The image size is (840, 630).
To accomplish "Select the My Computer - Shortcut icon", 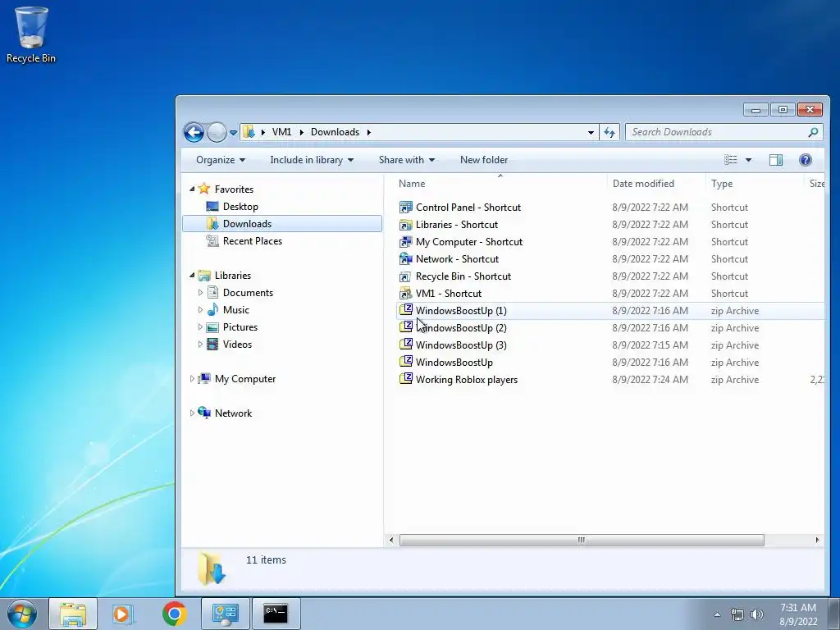I will point(406,241).
